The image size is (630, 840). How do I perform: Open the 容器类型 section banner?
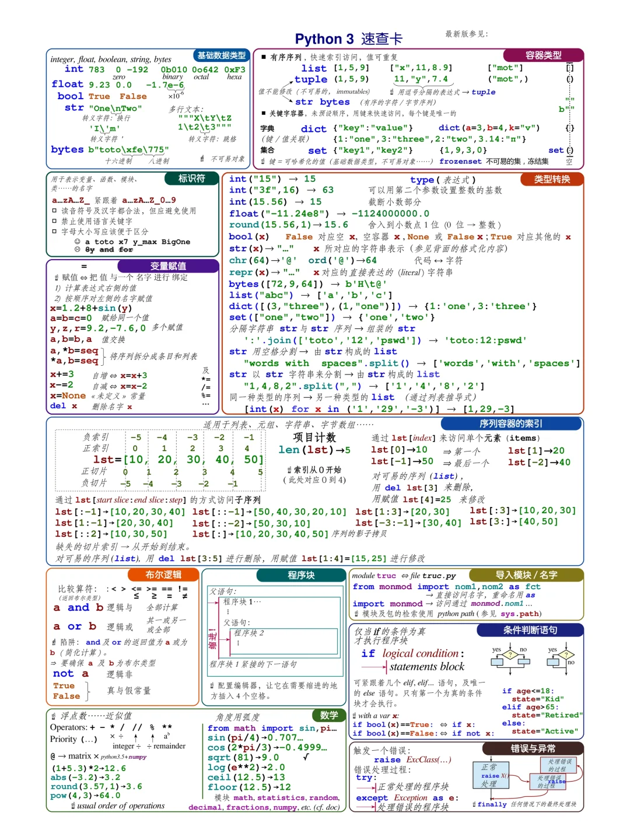click(544, 55)
